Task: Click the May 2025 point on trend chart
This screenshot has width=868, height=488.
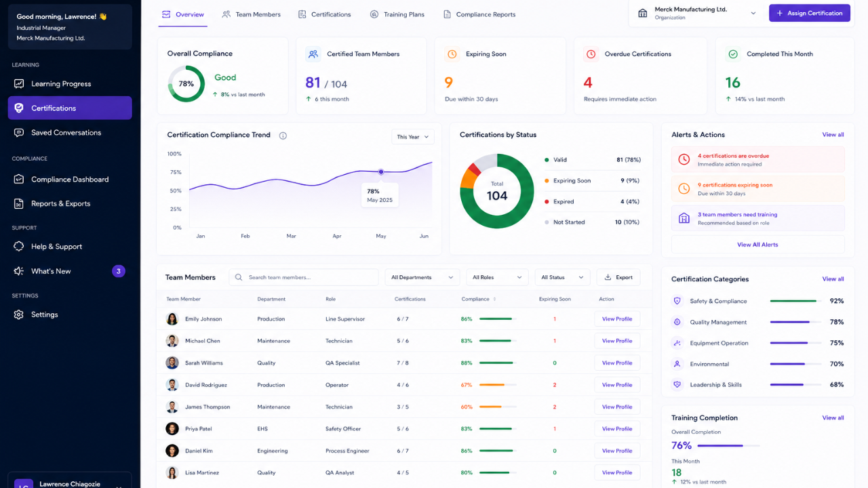Action: click(381, 171)
